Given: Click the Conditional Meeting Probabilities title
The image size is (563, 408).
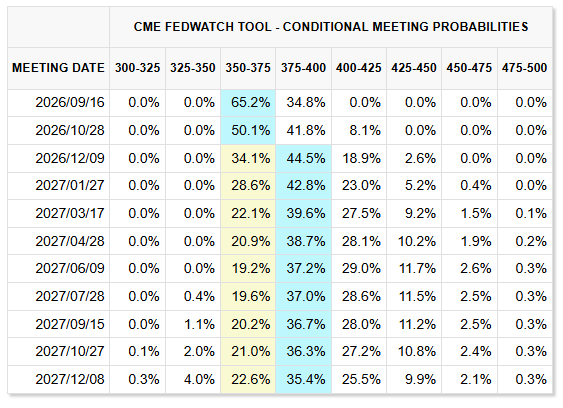Looking at the screenshot, I should coord(331,27).
